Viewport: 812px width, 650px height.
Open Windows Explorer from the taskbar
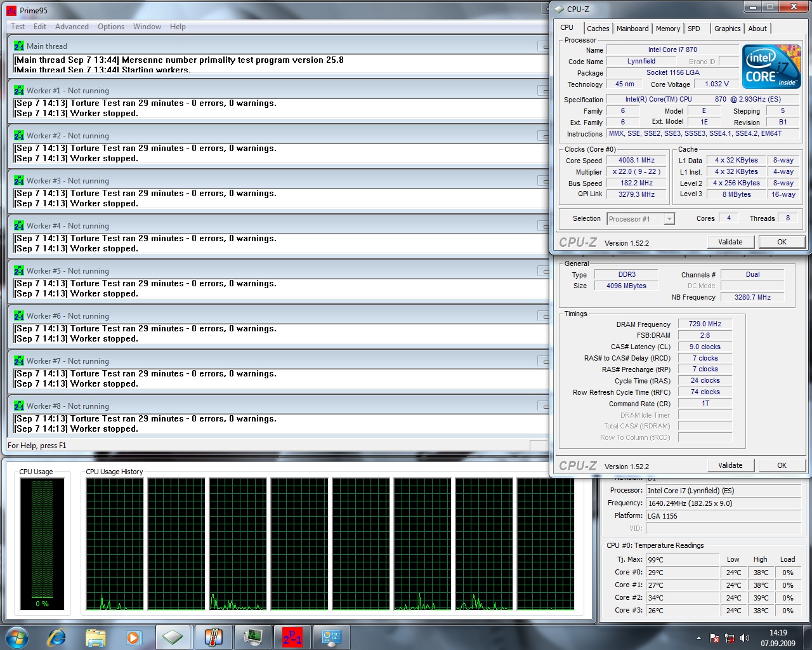tap(96, 637)
